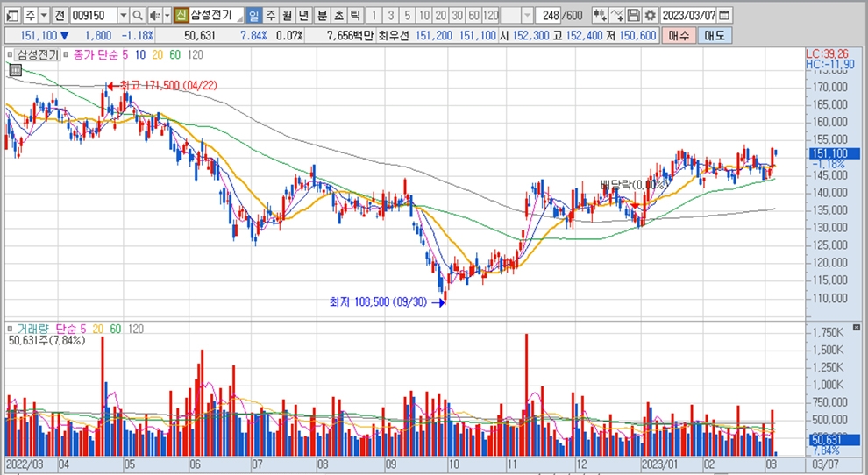The image size is (868, 475).
Task: Select the 일 (daily) period toggle
Action: [x=253, y=16]
